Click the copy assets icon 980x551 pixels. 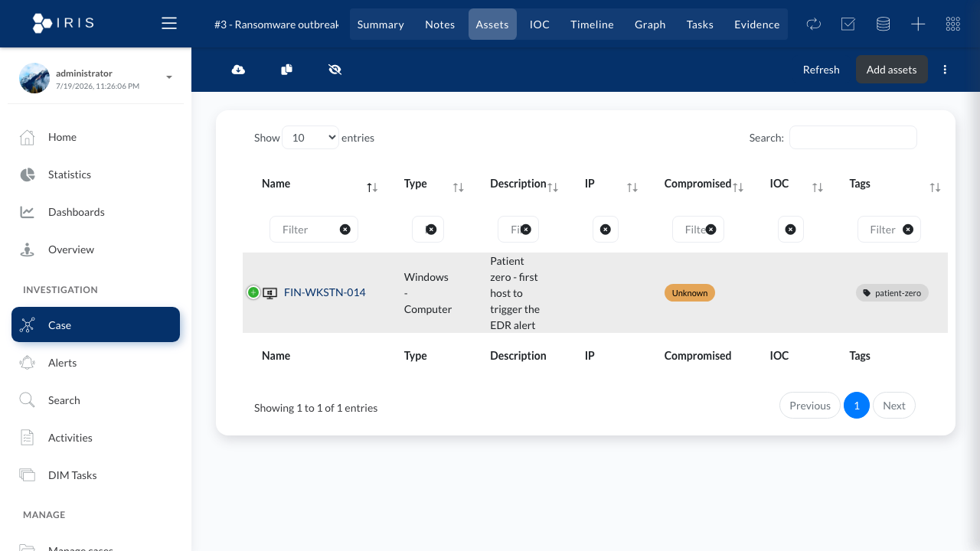(x=286, y=70)
